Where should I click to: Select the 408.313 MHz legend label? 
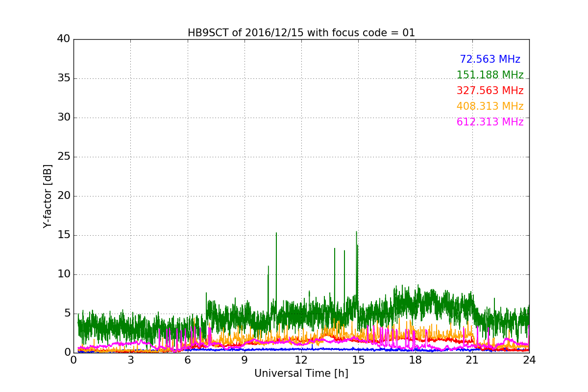tap(490, 106)
